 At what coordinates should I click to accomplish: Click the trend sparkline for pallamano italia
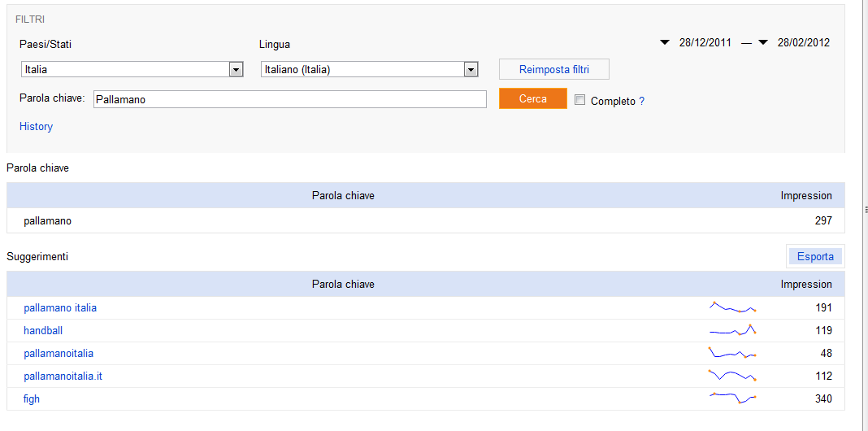coord(733,307)
